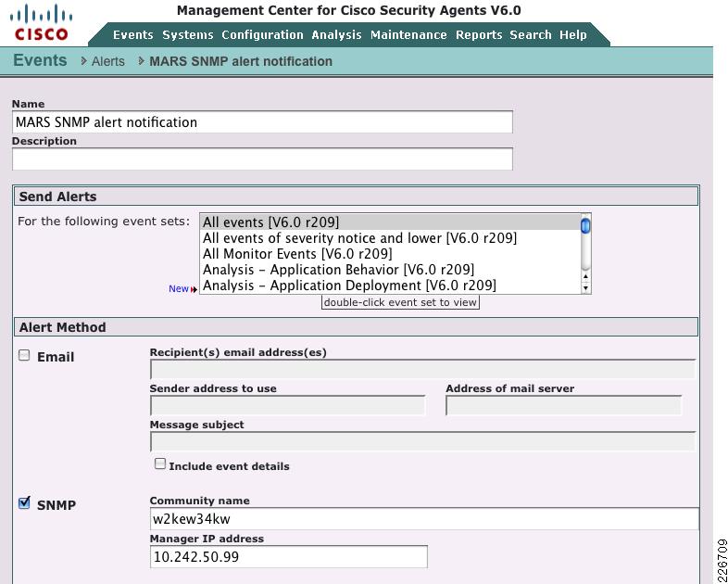
Task: Click Sender address to use field
Action: click(287, 406)
